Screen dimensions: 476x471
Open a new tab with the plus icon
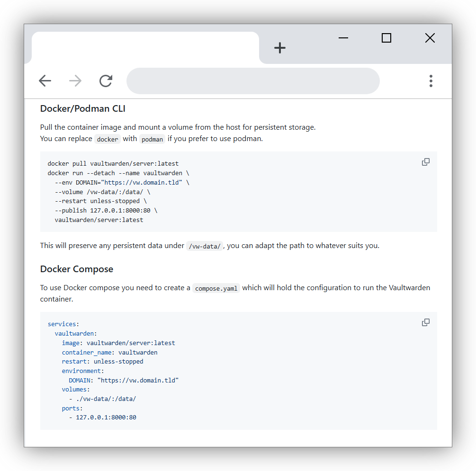point(279,48)
